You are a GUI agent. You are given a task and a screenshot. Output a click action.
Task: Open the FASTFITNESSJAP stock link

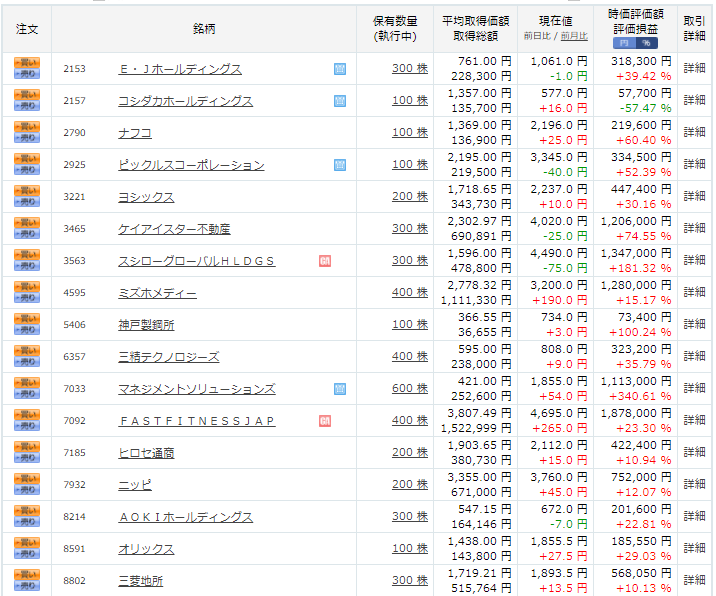tap(197, 421)
